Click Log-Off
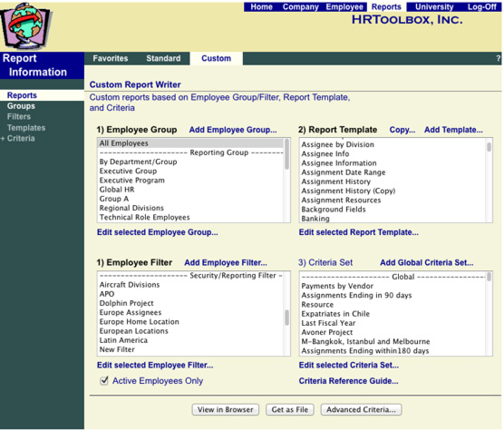This screenshot has height=431, width=504. pyautogui.click(x=481, y=6)
